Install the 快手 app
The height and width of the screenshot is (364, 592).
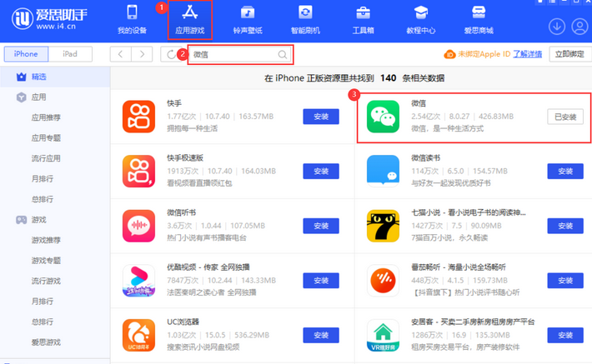click(x=321, y=117)
